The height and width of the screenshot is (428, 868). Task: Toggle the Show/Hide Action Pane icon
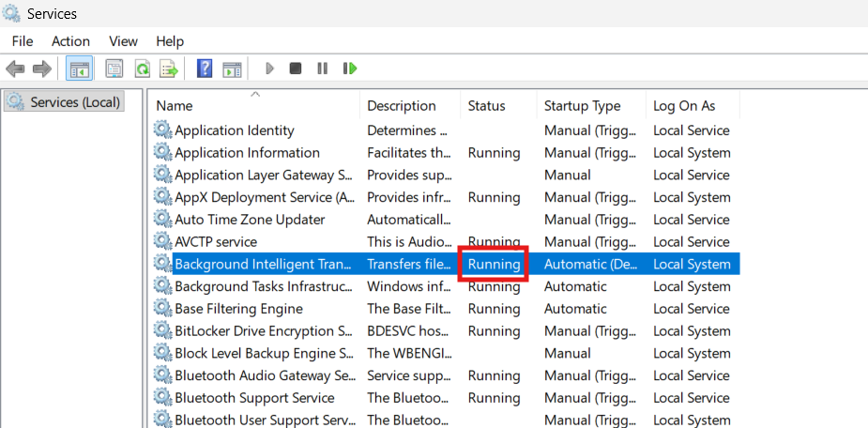(x=232, y=69)
